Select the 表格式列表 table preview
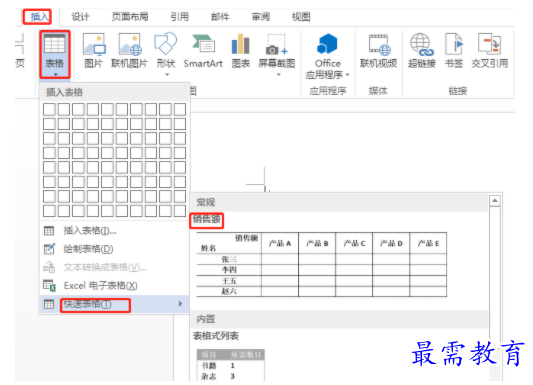The width and height of the screenshot is (533, 385). point(230,365)
